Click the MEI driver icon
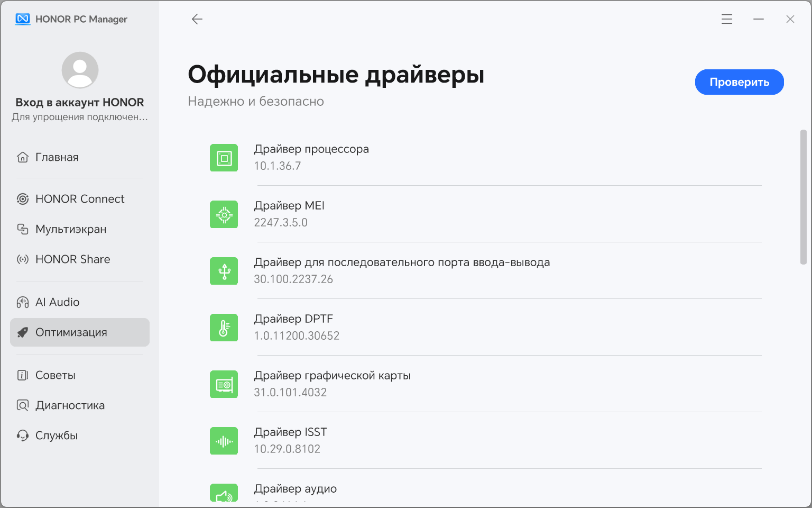The image size is (812, 508). tap(224, 214)
